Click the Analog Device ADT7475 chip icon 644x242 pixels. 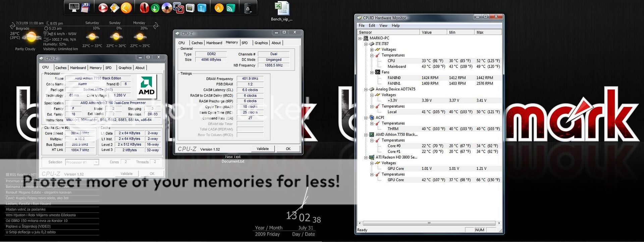point(372,89)
